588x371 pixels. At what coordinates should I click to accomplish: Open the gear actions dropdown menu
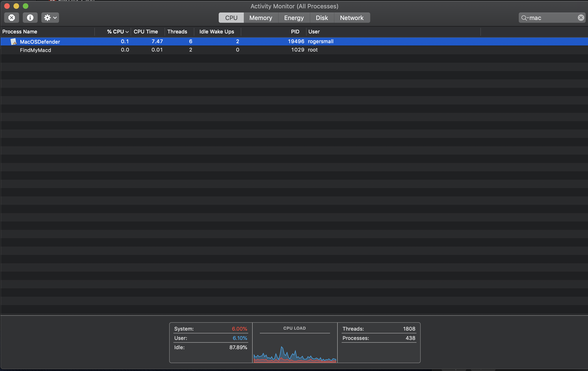[x=50, y=18]
